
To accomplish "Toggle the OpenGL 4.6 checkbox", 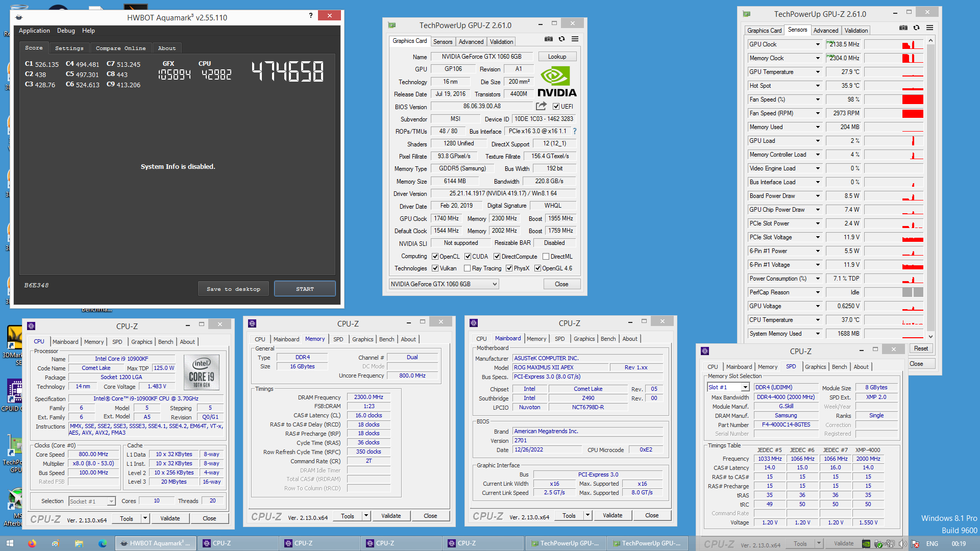I will coord(537,268).
